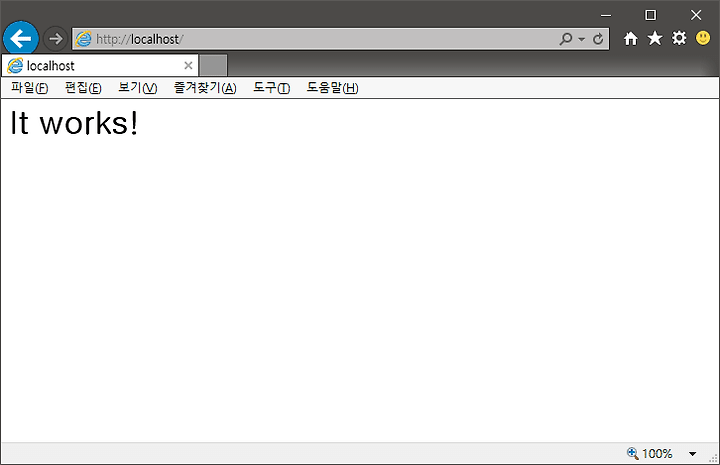
Task: Open the Home page icon
Action: 631,39
